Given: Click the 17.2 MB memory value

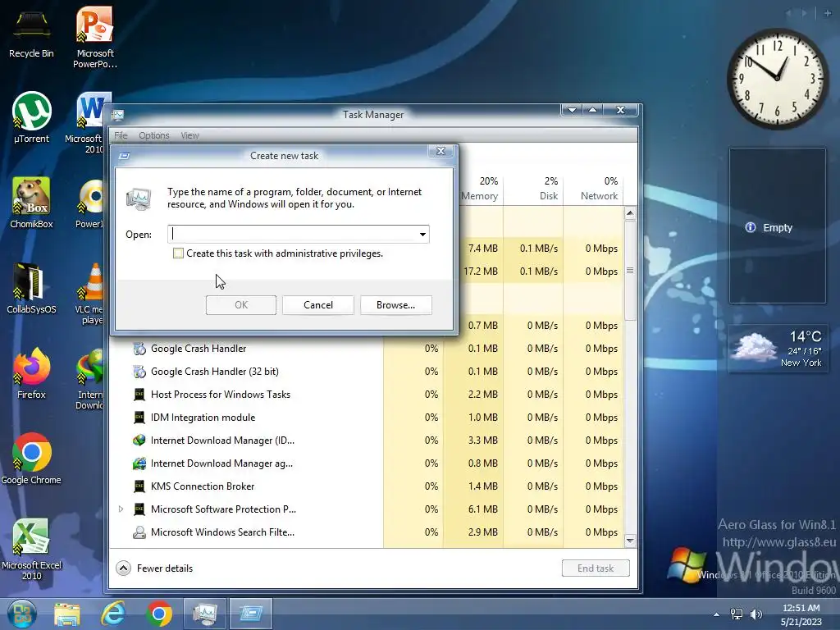Looking at the screenshot, I should [481, 272].
